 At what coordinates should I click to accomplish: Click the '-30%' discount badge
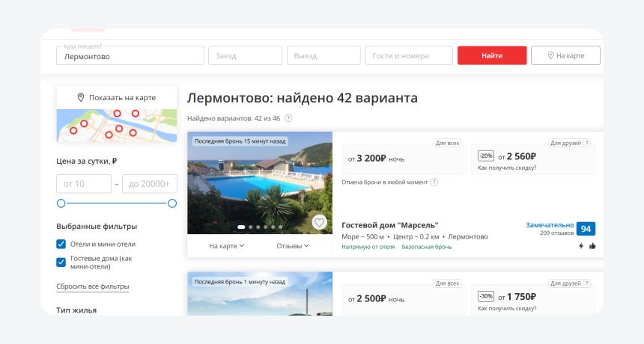pos(486,296)
